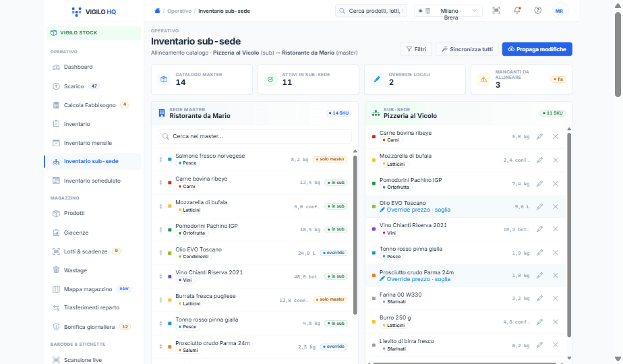Click the Override locali stat card
This screenshot has width=623, height=364.
tap(415, 80)
